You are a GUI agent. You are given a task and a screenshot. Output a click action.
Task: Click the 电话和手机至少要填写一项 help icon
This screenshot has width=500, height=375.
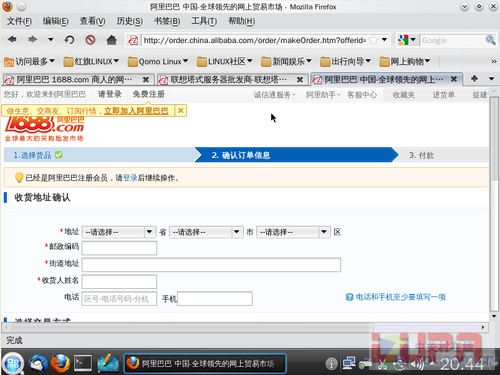pyautogui.click(x=349, y=297)
